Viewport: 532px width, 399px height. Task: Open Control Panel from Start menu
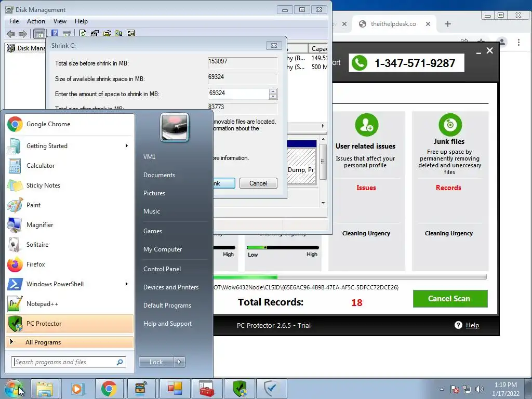coord(162,269)
